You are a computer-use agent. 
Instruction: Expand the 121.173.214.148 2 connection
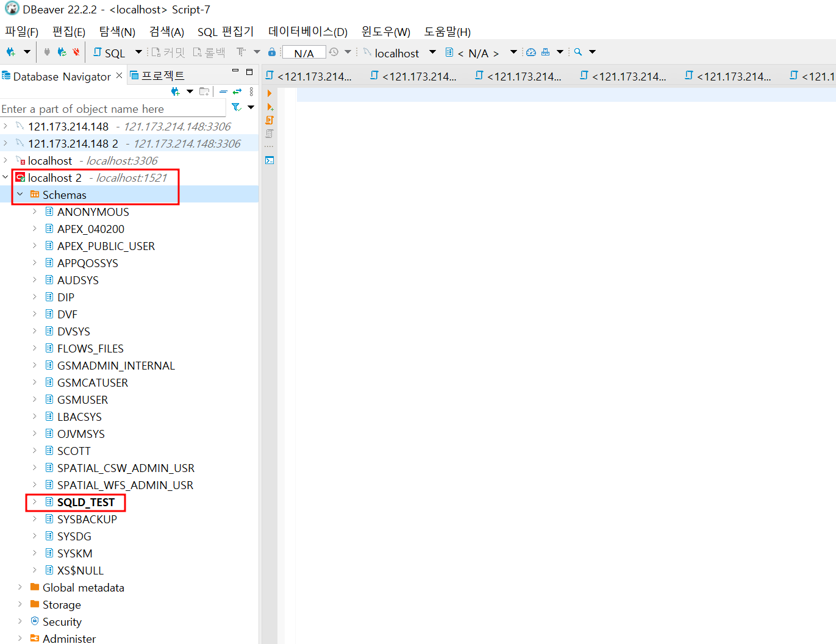pos(5,143)
